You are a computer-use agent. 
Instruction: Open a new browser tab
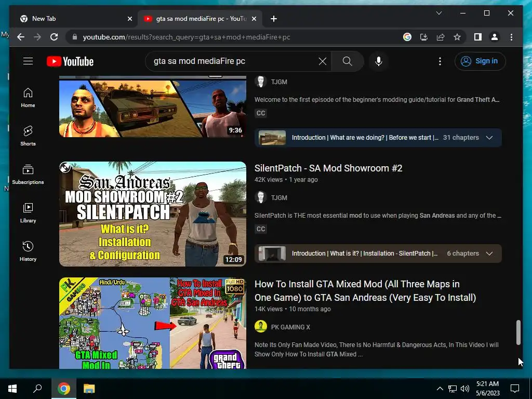point(274,19)
